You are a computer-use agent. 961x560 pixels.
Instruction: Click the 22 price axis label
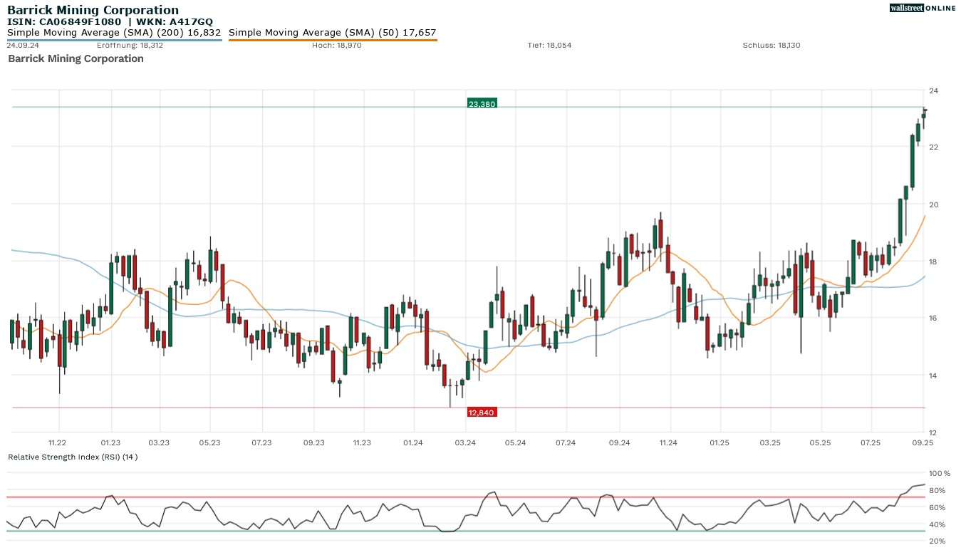coord(933,147)
